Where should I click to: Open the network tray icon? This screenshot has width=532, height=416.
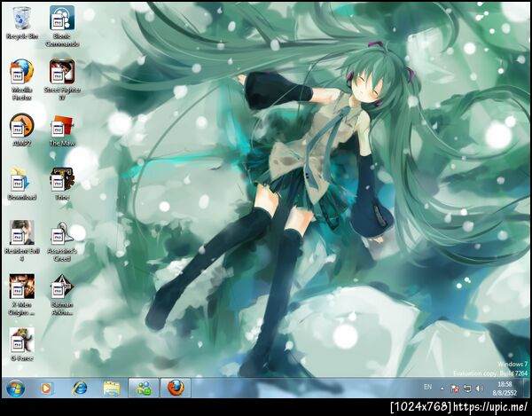click(467, 389)
